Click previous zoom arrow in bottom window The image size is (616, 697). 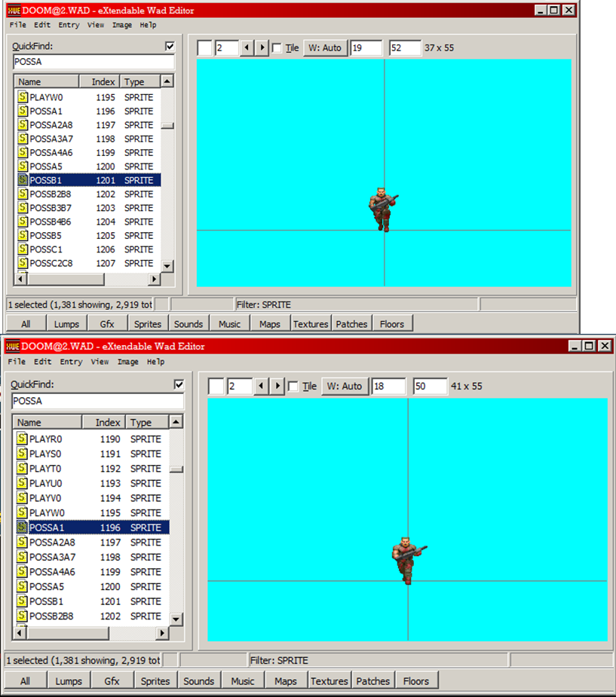coord(261,386)
